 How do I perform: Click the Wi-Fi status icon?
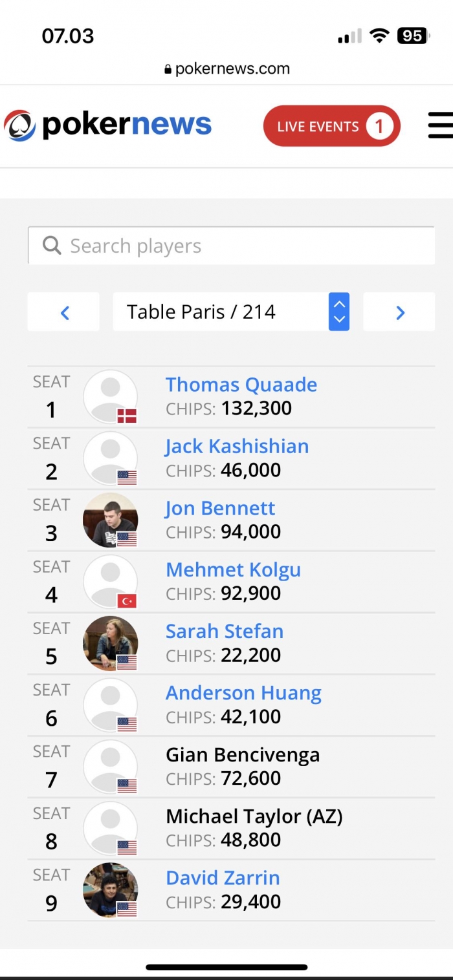379,36
